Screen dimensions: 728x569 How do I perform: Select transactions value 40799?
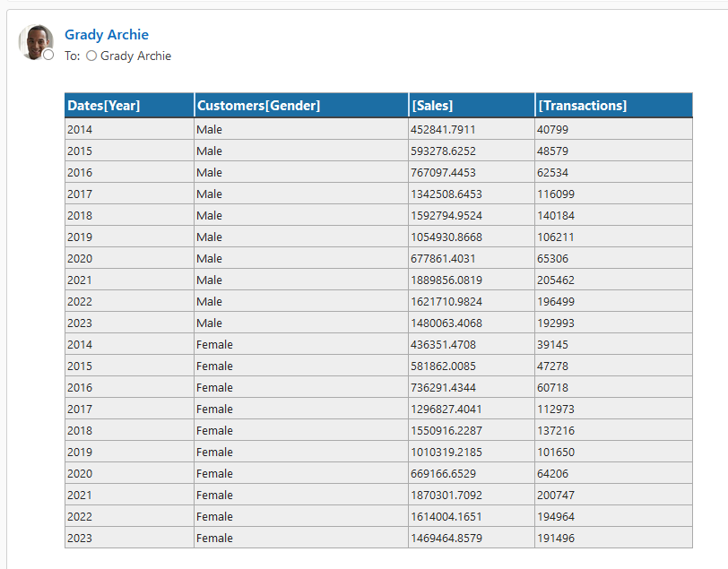click(552, 129)
